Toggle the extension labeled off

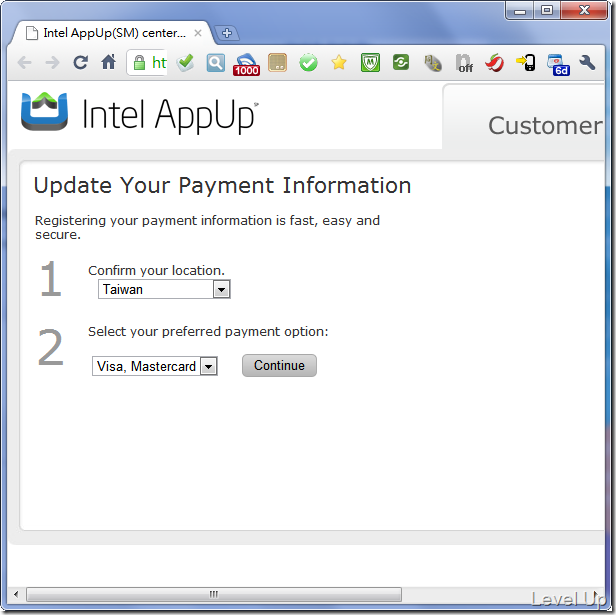click(x=464, y=63)
